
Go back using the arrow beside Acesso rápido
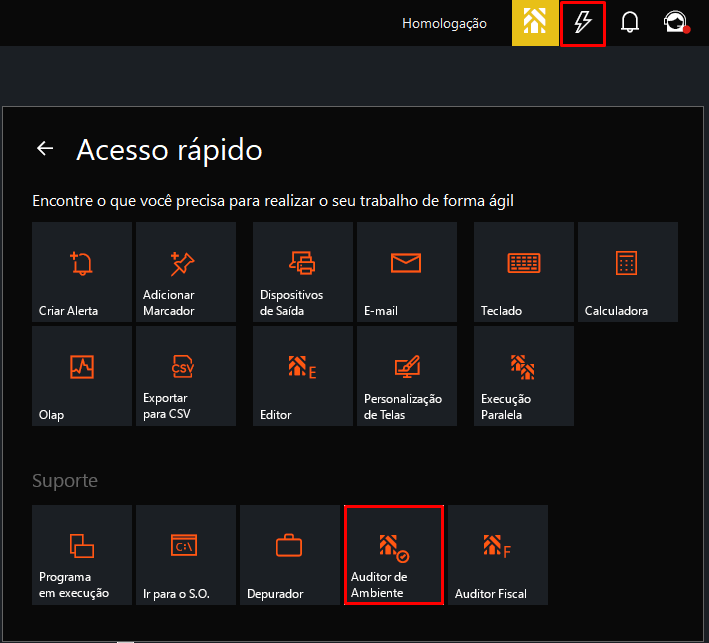[45, 149]
